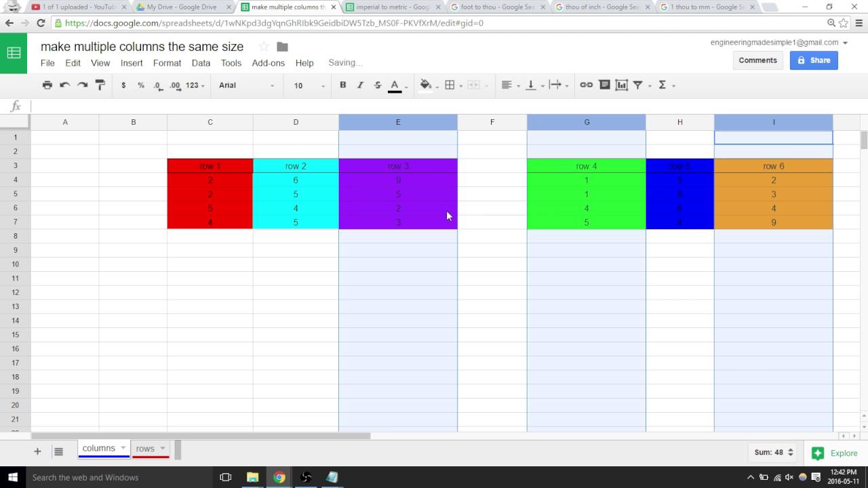Format as currency with dollar icon
The image size is (868, 488).
[x=123, y=85]
